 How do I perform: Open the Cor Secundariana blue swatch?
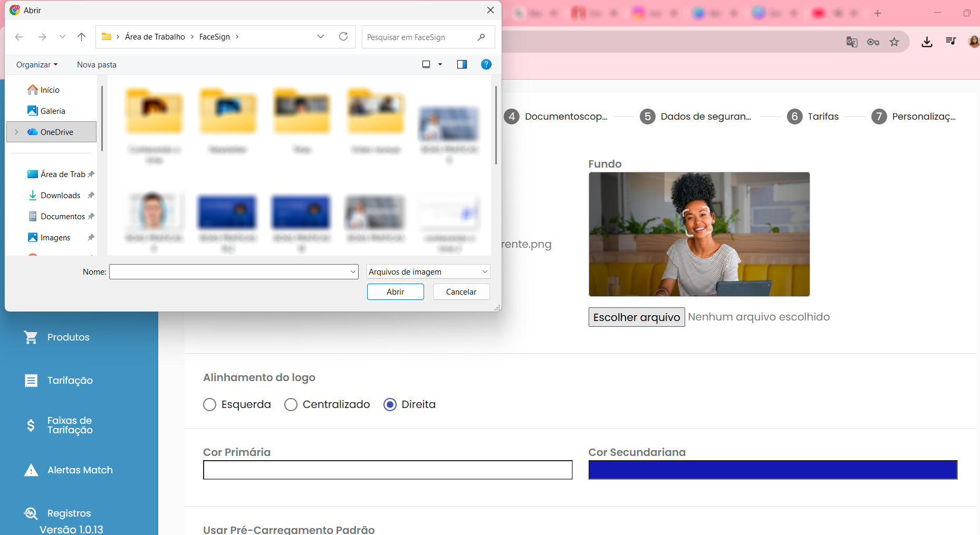pyautogui.click(x=772, y=470)
